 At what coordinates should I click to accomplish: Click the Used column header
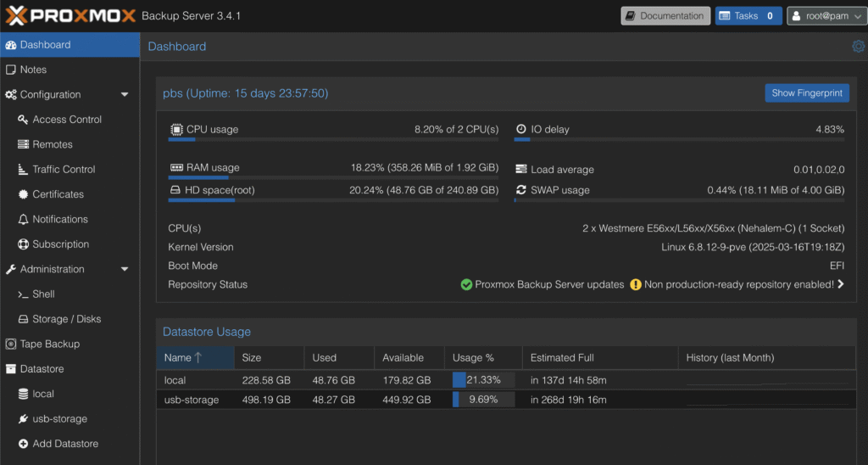click(x=339, y=358)
